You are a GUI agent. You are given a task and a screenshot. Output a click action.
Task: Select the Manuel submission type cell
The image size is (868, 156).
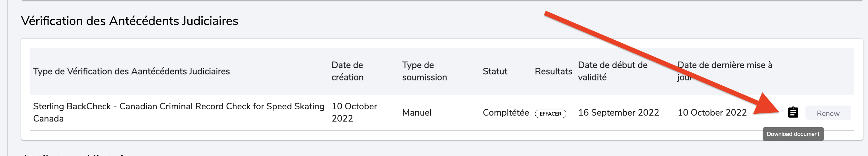pos(417,112)
